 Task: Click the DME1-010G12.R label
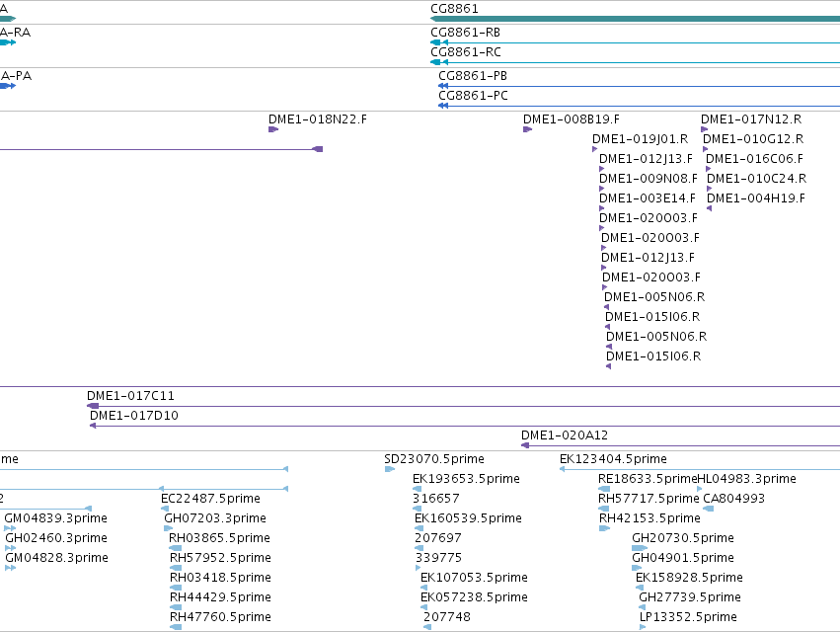[x=753, y=139]
